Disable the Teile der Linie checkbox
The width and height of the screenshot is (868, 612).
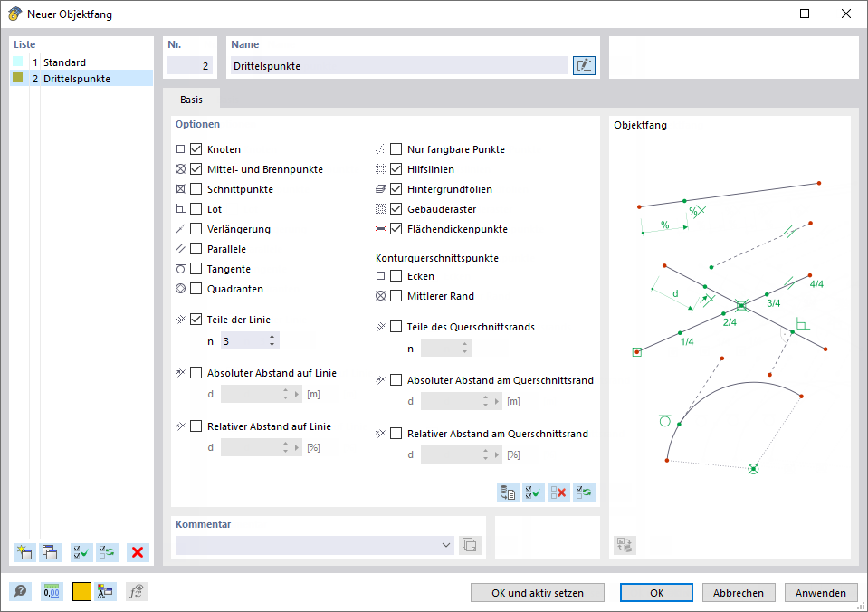[x=196, y=319]
